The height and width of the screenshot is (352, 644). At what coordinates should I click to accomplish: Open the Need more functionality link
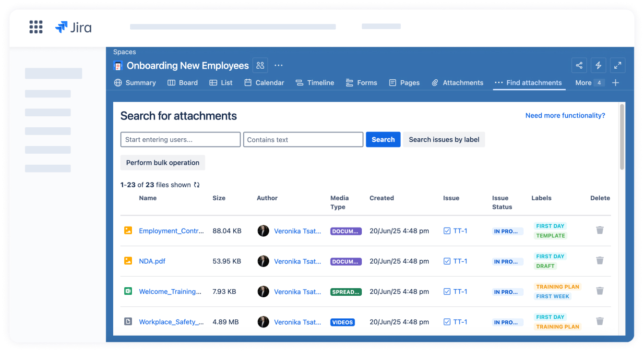point(565,116)
